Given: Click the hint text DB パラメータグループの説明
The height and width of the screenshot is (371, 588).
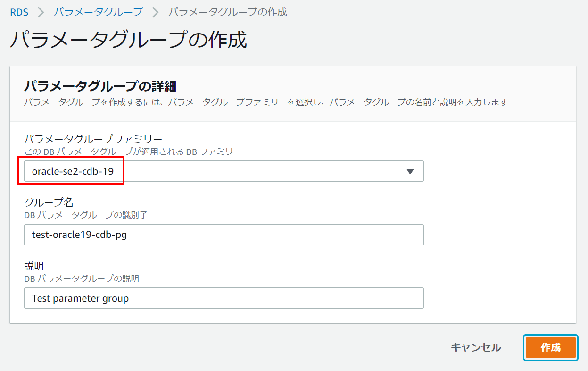Looking at the screenshot, I should coord(82,278).
